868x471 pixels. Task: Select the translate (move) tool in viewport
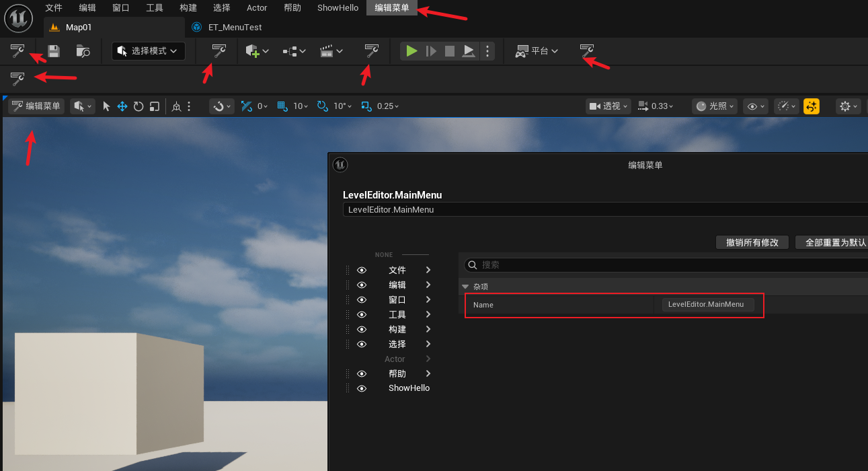[122, 106]
